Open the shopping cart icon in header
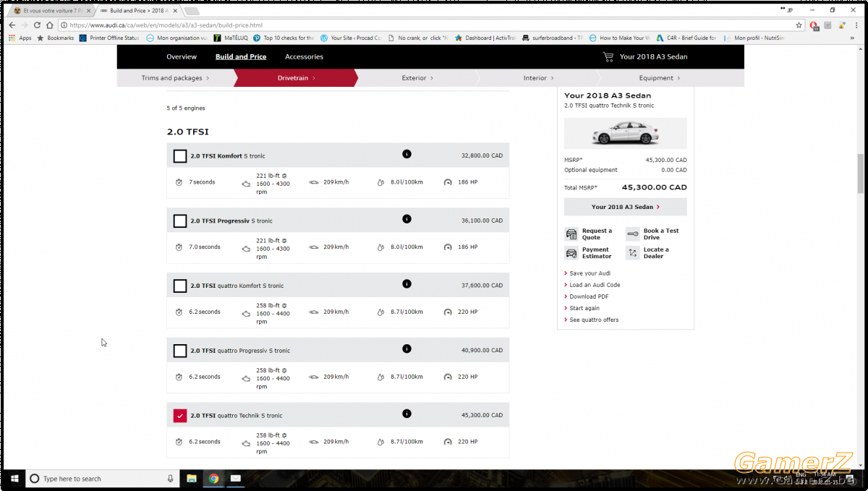The image size is (868, 491). (x=608, y=56)
